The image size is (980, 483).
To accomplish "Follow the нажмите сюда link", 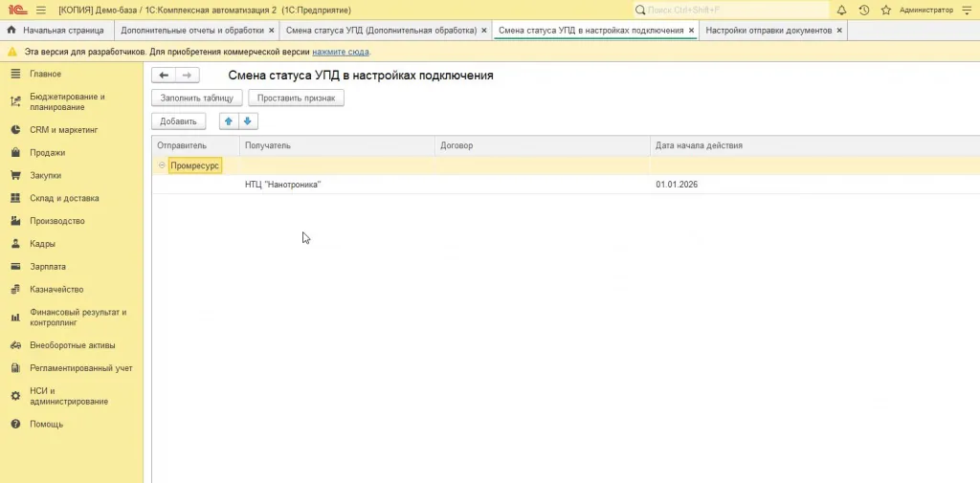I will point(341,52).
